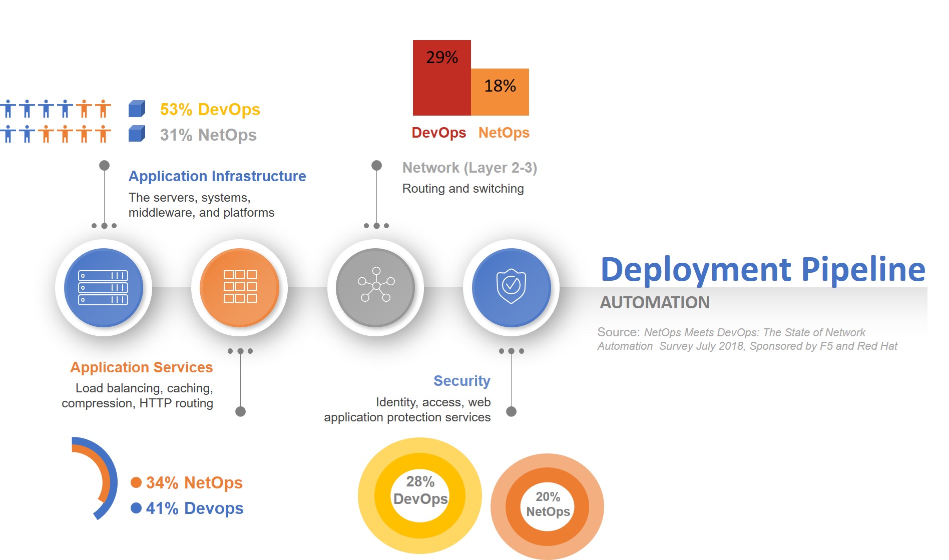Screen dimensions: 949x560
Task: Click the servers, systems, middleware description
Action: tap(202, 205)
